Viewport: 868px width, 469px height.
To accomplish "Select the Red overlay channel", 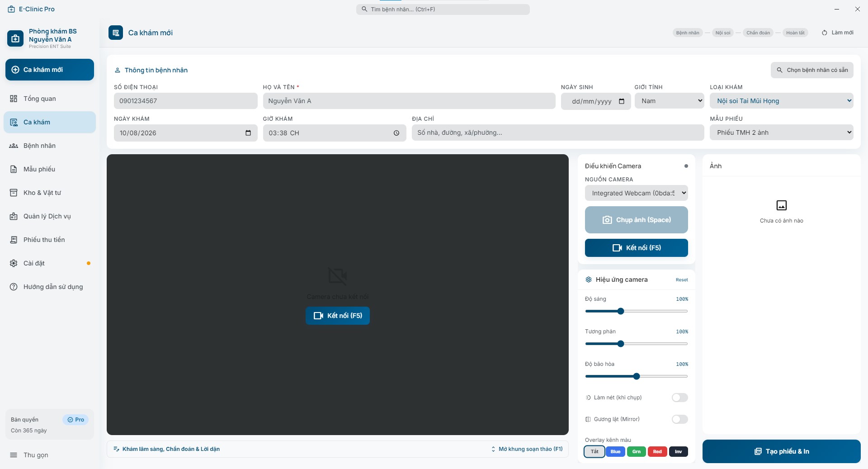I will point(657,451).
